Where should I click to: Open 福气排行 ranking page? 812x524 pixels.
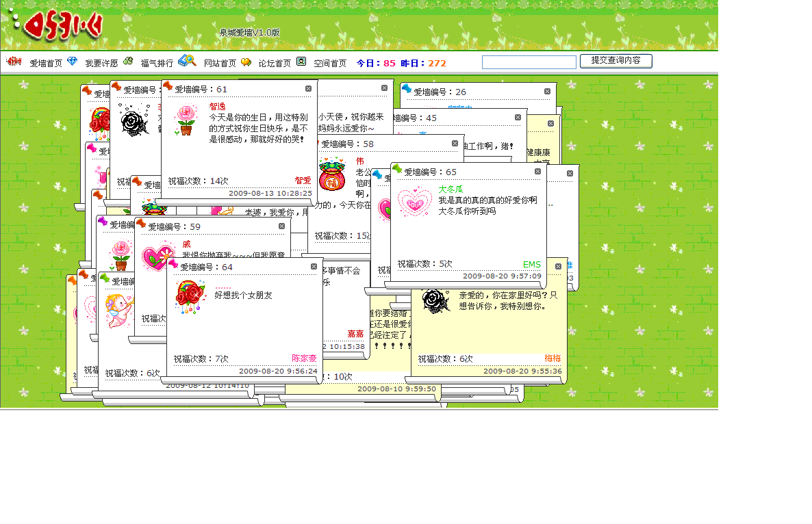click(x=157, y=63)
